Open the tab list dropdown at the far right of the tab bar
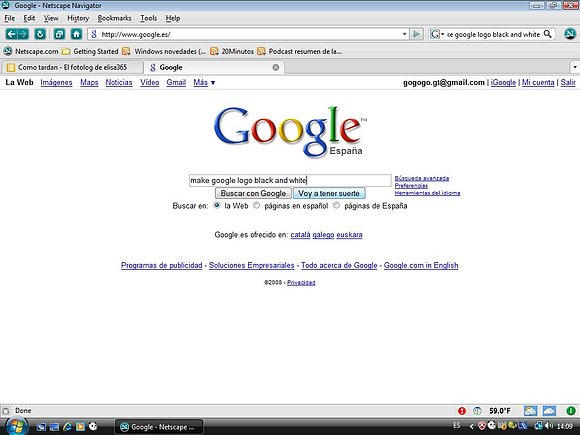The width and height of the screenshot is (580, 435). (x=575, y=67)
